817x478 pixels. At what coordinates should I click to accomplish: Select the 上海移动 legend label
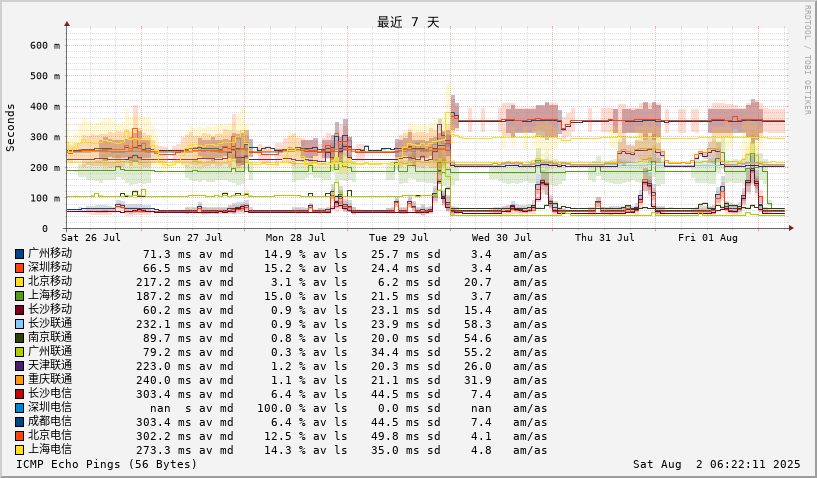(x=50, y=296)
